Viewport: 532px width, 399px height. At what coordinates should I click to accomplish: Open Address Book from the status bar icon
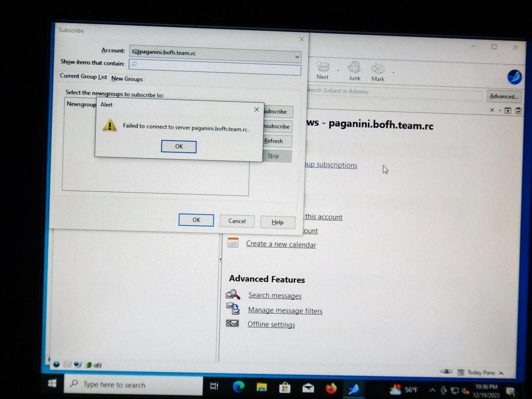click(89, 365)
